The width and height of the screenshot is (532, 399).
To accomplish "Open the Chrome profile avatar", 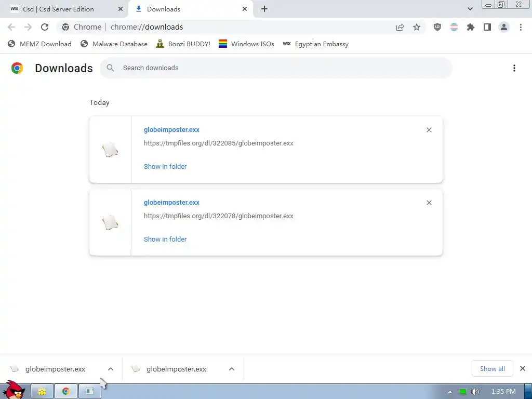I will (504, 27).
